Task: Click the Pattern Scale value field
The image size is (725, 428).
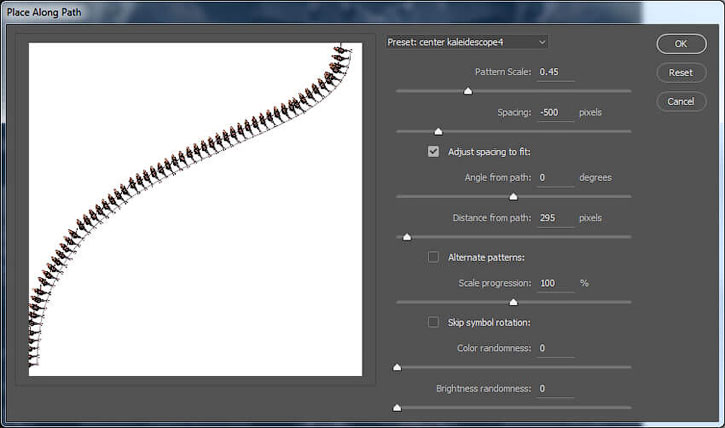Action: [555, 72]
